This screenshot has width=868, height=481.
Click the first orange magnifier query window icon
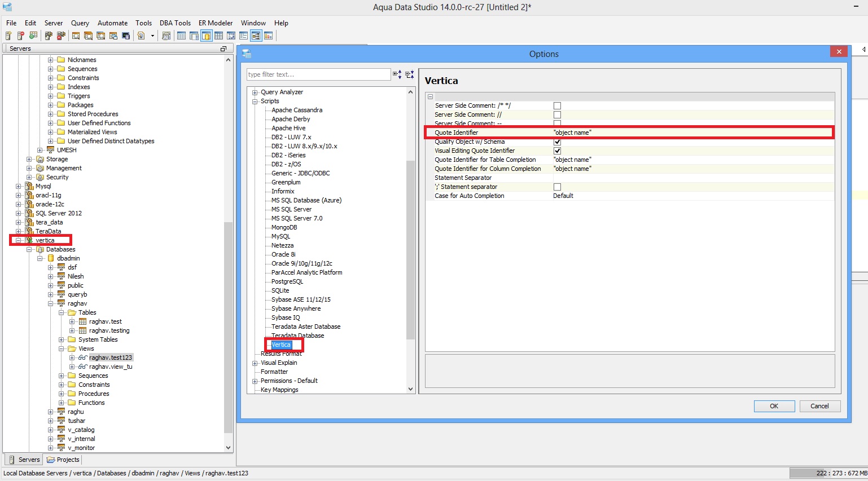point(76,36)
